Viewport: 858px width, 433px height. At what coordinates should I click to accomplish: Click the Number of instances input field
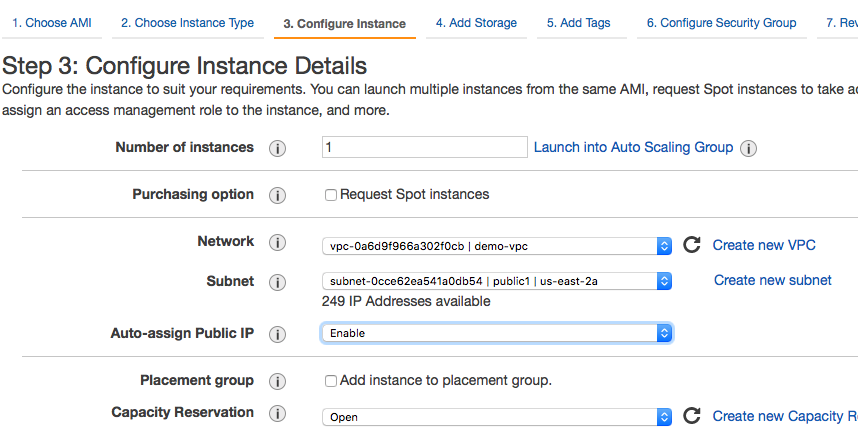pyautogui.click(x=424, y=147)
